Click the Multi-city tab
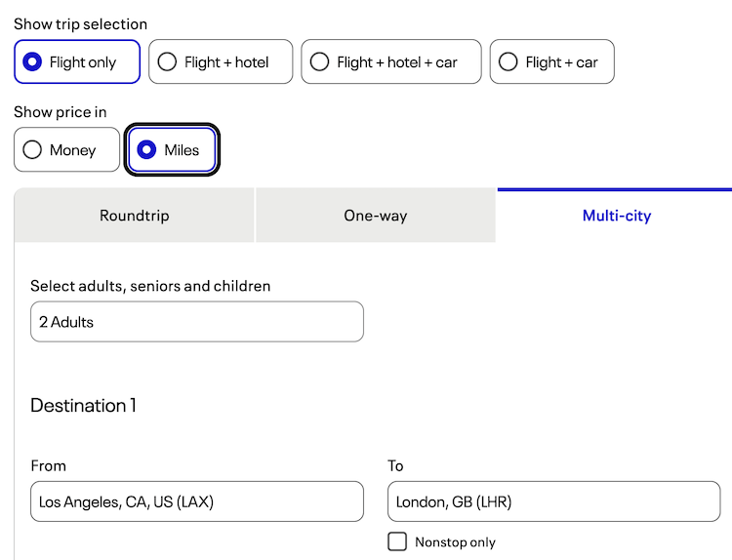Viewport: 732px width, 560px height. (x=616, y=216)
